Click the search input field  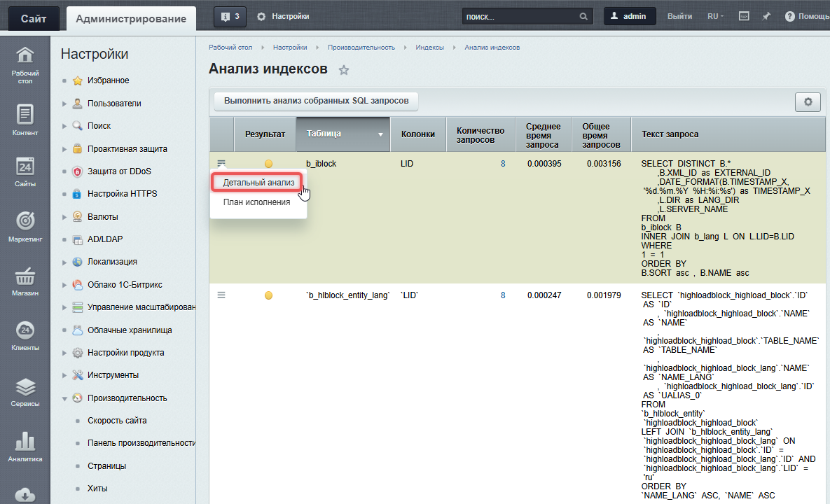click(x=520, y=16)
